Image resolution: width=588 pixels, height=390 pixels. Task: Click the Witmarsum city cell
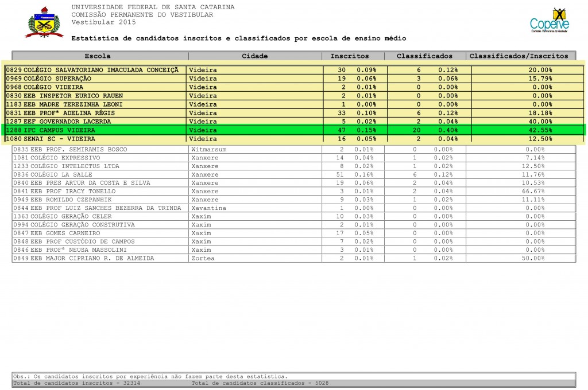[208, 149]
